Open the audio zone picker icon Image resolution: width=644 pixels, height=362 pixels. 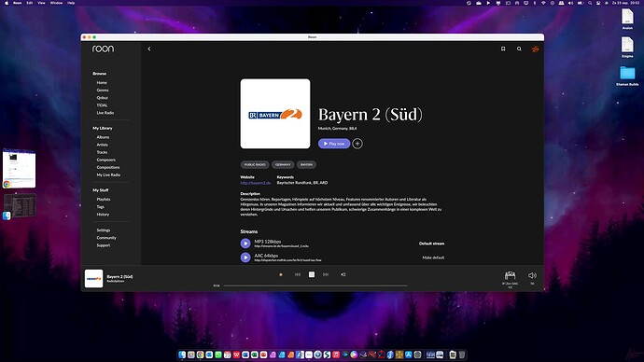(x=511, y=275)
